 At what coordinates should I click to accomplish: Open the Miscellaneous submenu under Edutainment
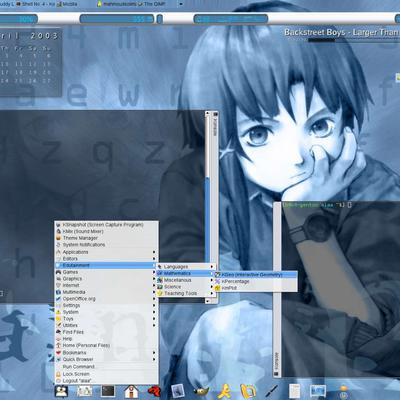185,280
